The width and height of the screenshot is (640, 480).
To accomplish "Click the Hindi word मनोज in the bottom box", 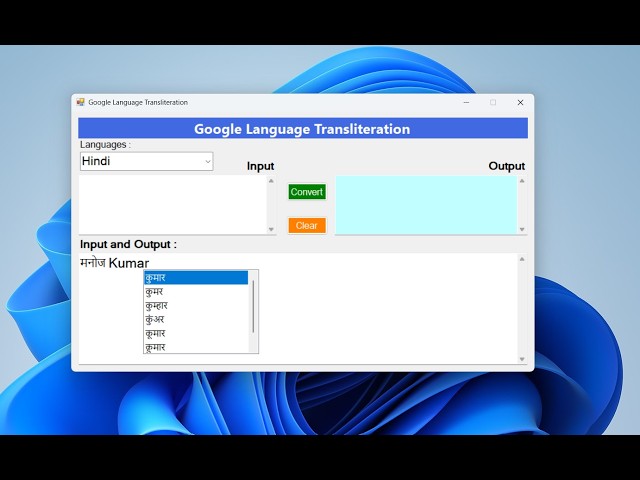I will (x=93, y=262).
